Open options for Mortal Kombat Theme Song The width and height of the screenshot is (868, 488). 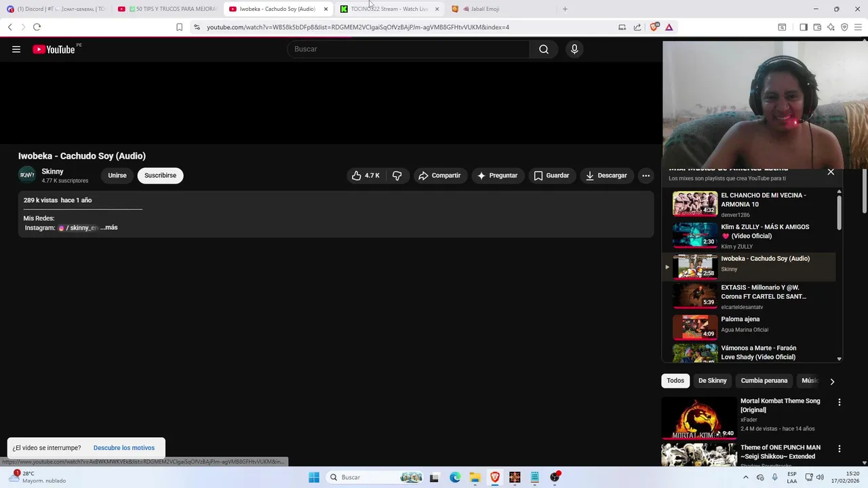[x=840, y=403]
